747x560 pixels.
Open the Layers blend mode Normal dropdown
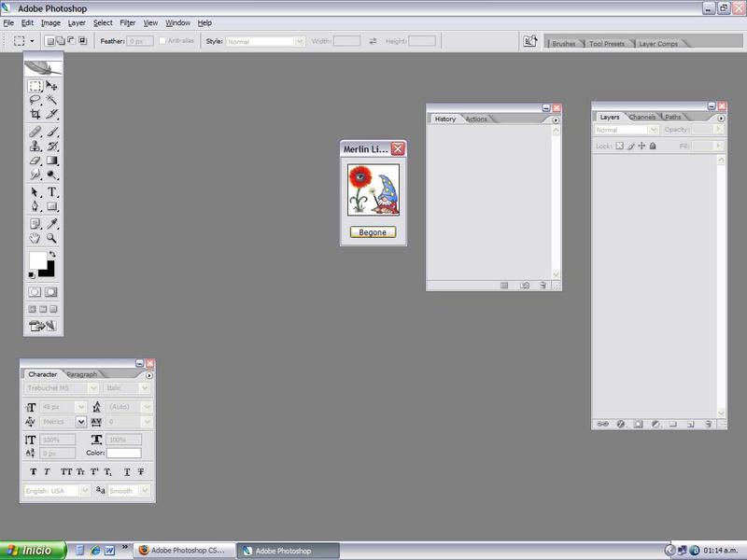click(654, 130)
